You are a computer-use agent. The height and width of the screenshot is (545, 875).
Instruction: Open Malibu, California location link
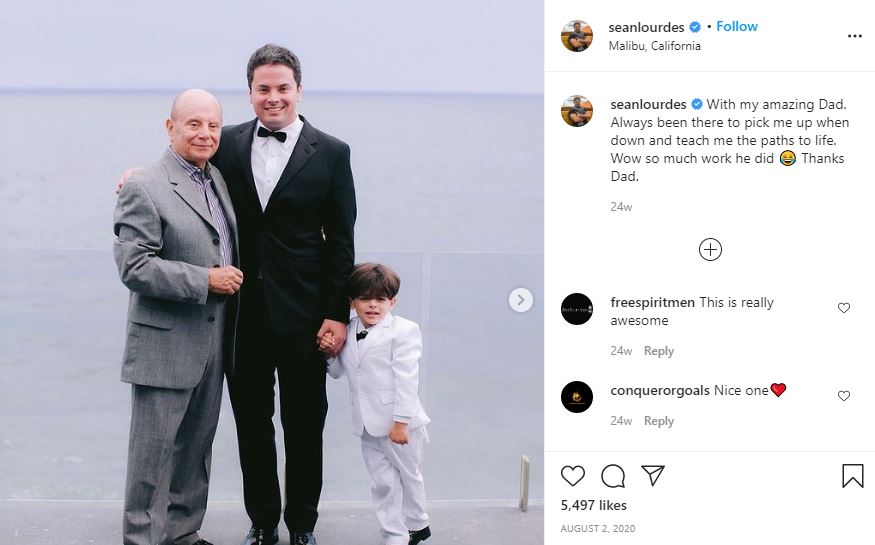point(654,46)
